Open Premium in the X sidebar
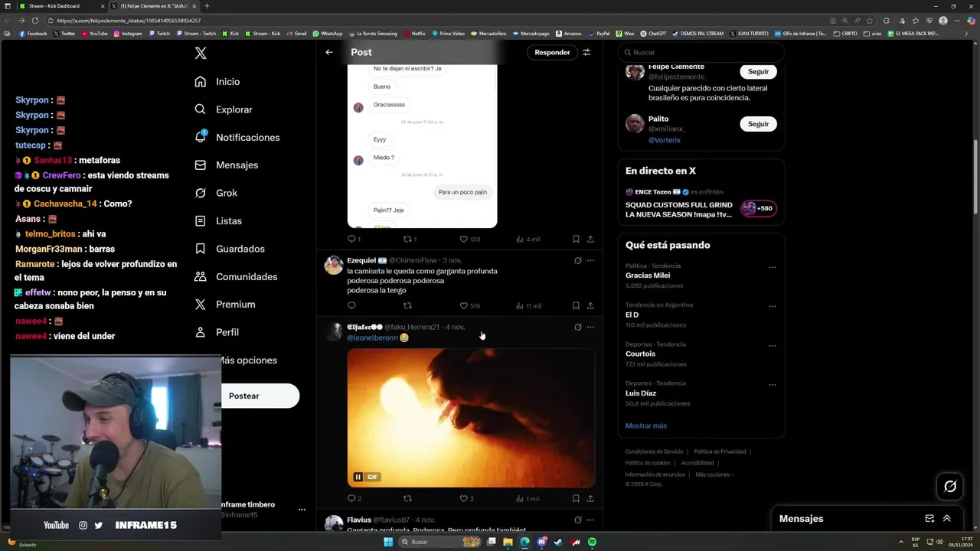The height and width of the screenshot is (551, 980). click(x=225, y=304)
